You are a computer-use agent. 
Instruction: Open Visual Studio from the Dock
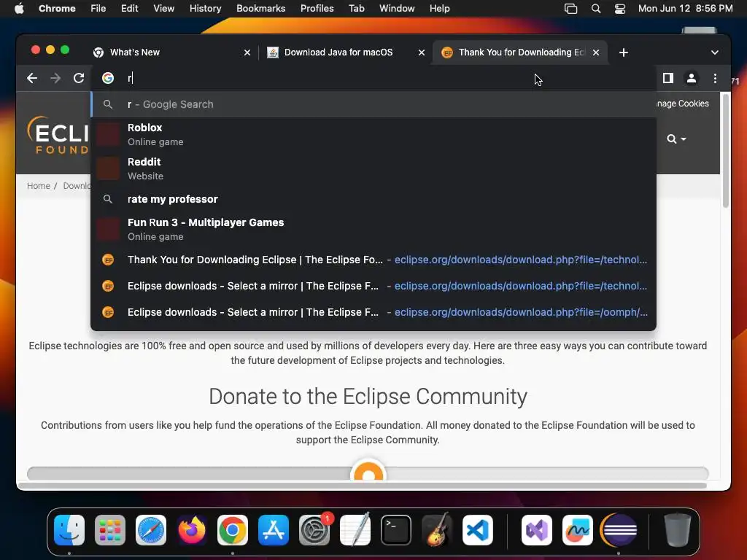pos(537,530)
